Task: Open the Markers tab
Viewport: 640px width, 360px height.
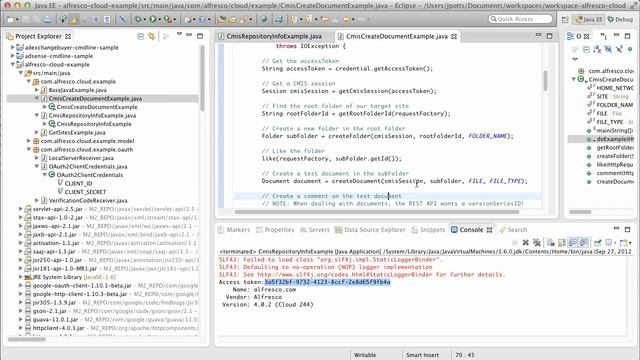Action: pyautogui.click(x=234, y=230)
